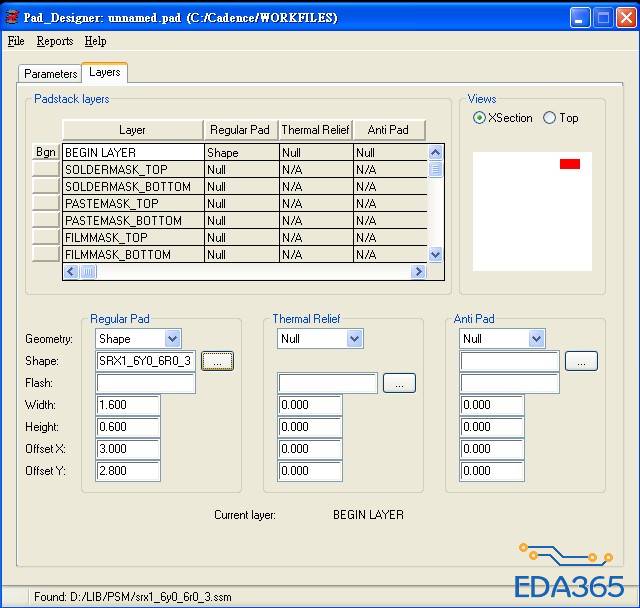Open Thermal Relief geometry dropdown
This screenshot has height=608, width=640.
(354, 339)
